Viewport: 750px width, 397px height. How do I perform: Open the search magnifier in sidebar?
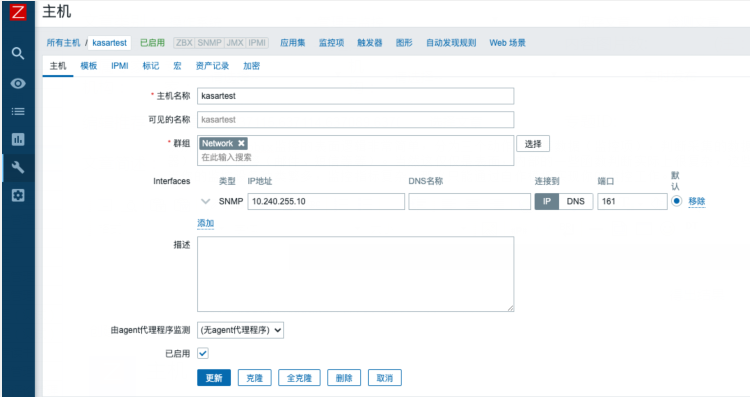(x=18, y=53)
